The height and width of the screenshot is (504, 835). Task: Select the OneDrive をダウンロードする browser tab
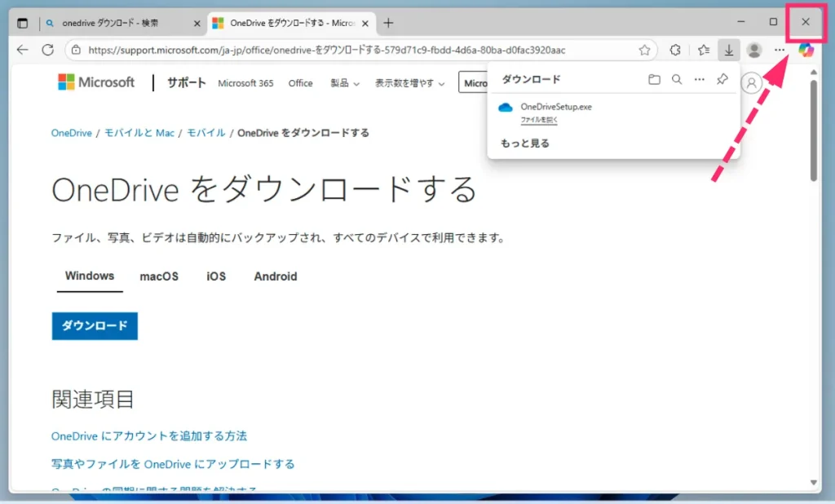(x=292, y=23)
